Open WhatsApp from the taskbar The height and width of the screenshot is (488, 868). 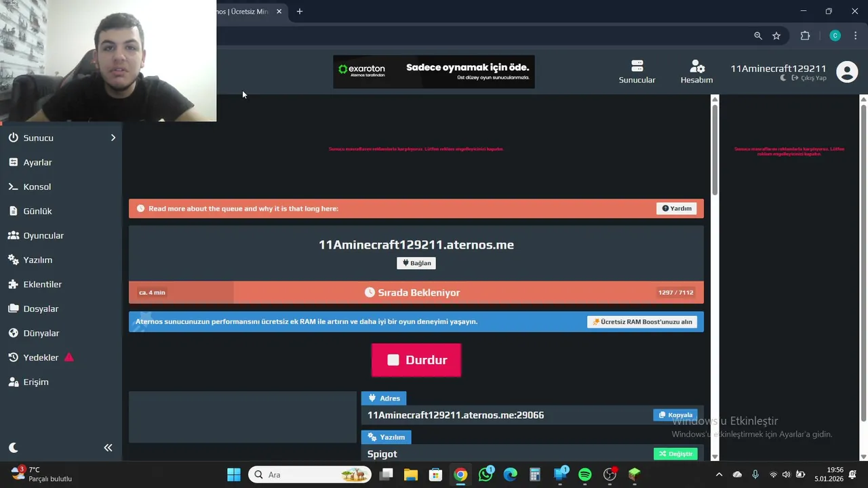pos(486,474)
